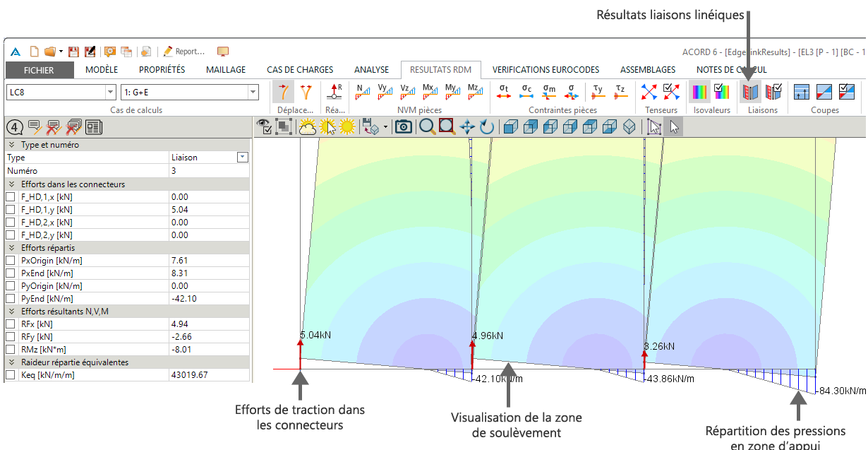Viewport: 868px width, 450px height.
Task: Click the 43019.67 Keq value
Action: click(x=209, y=375)
